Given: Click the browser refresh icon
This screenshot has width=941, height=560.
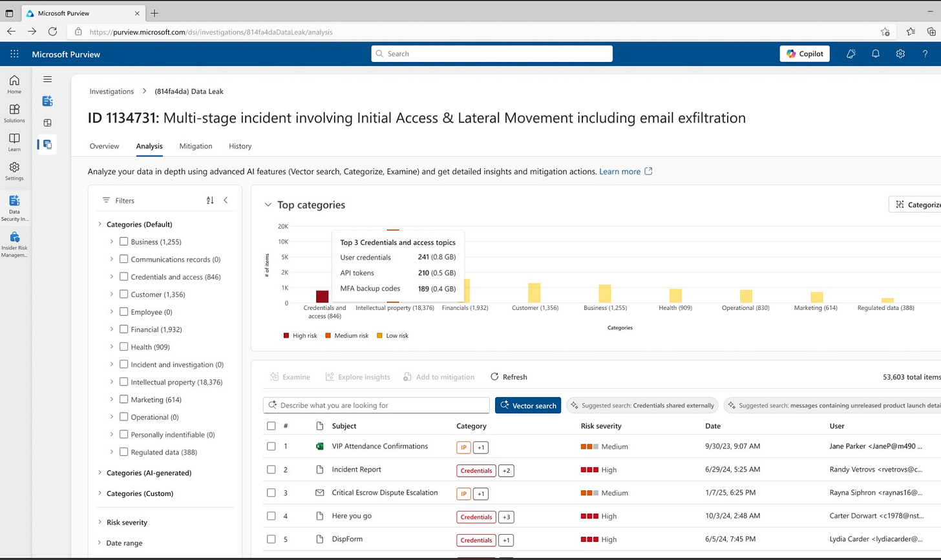Looking at the screenshot, I should (x=53, y=31).
